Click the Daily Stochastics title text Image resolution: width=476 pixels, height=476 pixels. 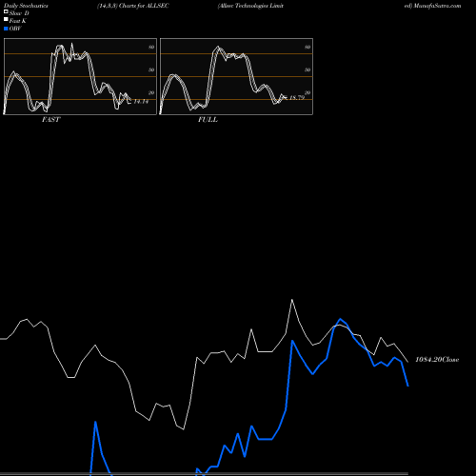[x=26, y=6]
